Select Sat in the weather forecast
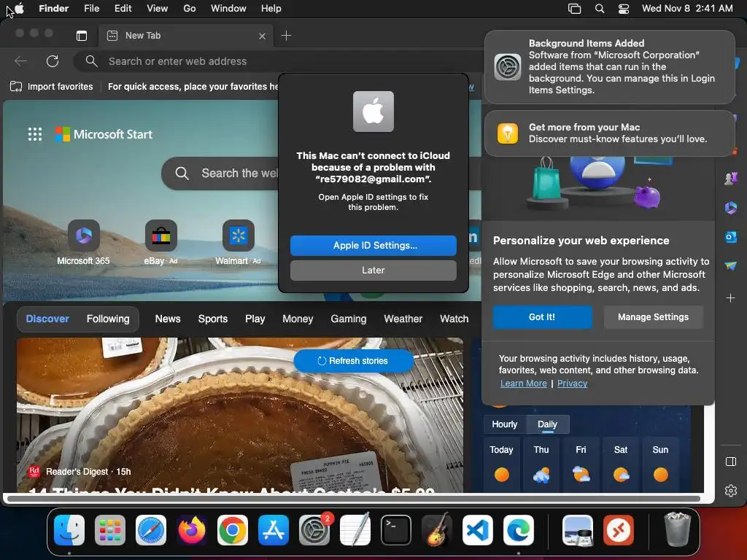 (x=621, y=464)
